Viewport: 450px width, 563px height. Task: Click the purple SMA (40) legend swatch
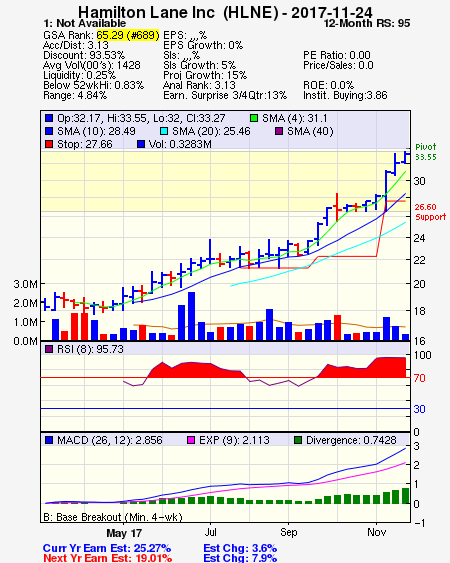pyautogui.click(x=279, y=131)
